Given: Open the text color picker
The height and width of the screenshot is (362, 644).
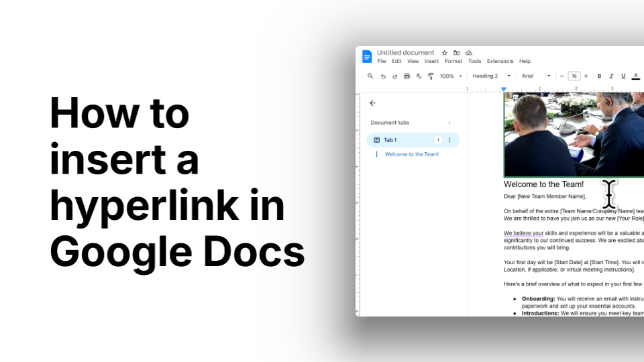Looking at the screenshot, I should pyautogui.click(x=635, y=76).
